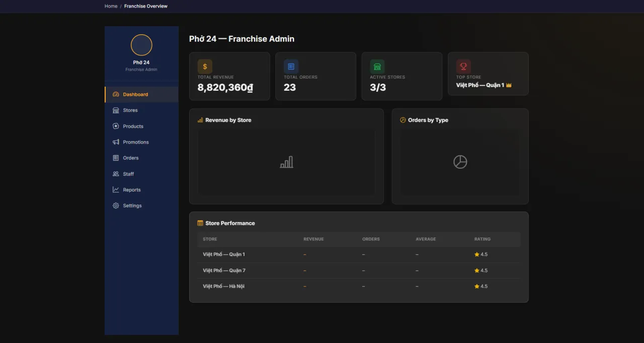Click the rating star in Việt Phố — Quận 7 row
Image resolution: width=644 pixels, height=343 pixels.
pos(477,270)
